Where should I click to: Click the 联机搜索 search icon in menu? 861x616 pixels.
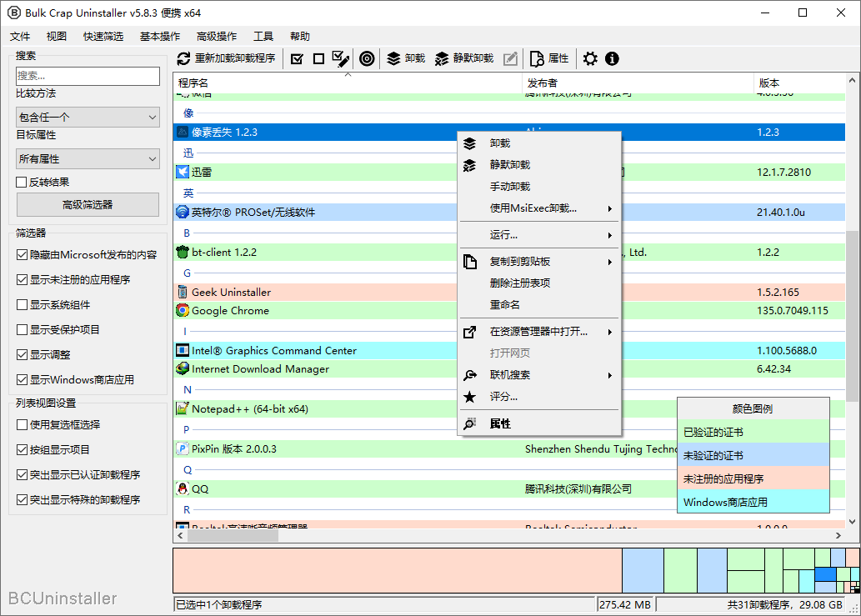470,375
